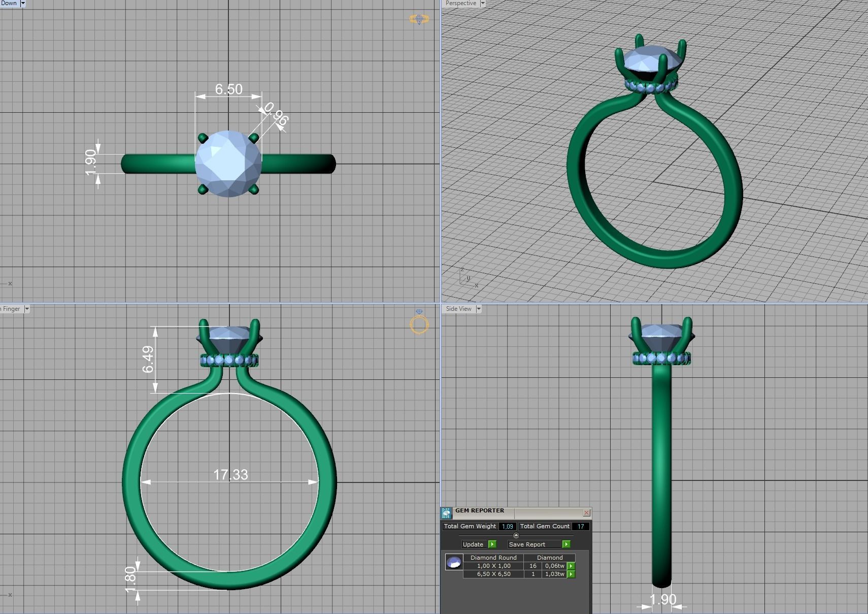Image resolution: width=868 pixels, height=614 pixels.
Task: Select the 6.50 gem width dimension
Action: [x=228, y=89]
